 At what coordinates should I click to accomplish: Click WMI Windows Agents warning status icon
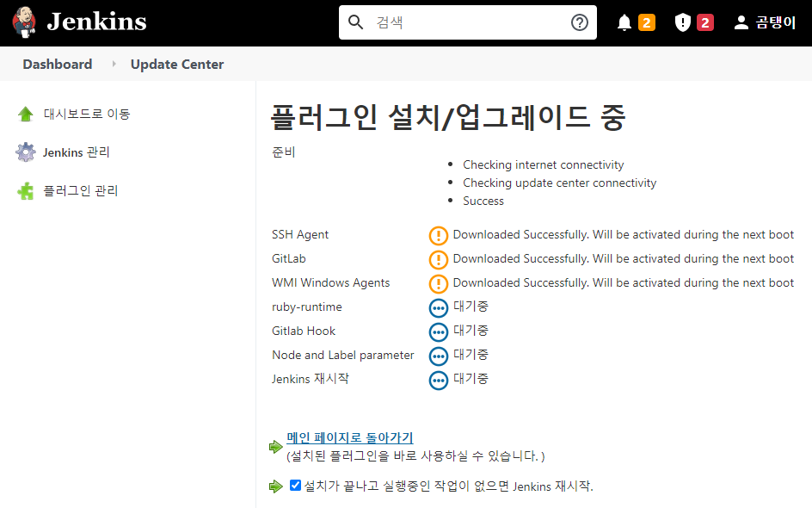click(x=438, y=283)
